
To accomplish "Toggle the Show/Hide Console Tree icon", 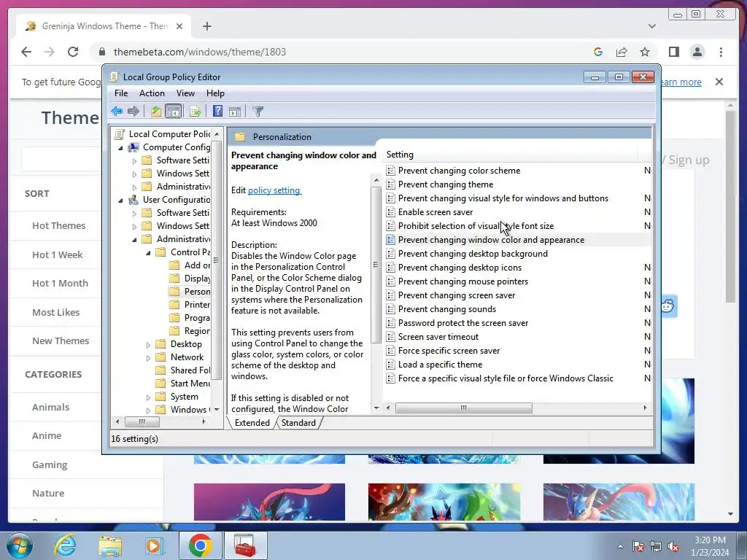I will (173, 112).
